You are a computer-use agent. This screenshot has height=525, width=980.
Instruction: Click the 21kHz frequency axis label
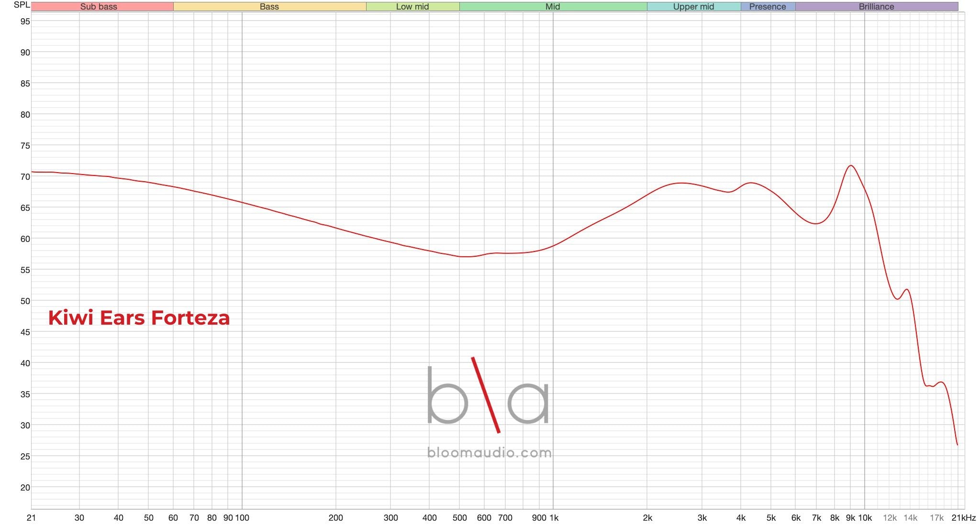click(x=964, y=518)
